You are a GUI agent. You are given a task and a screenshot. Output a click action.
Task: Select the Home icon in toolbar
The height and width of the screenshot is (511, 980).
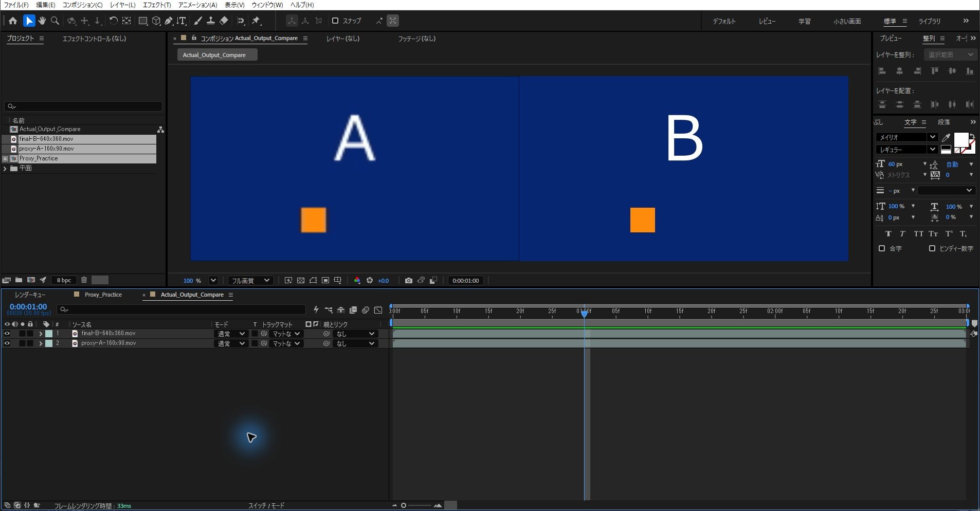13,21
